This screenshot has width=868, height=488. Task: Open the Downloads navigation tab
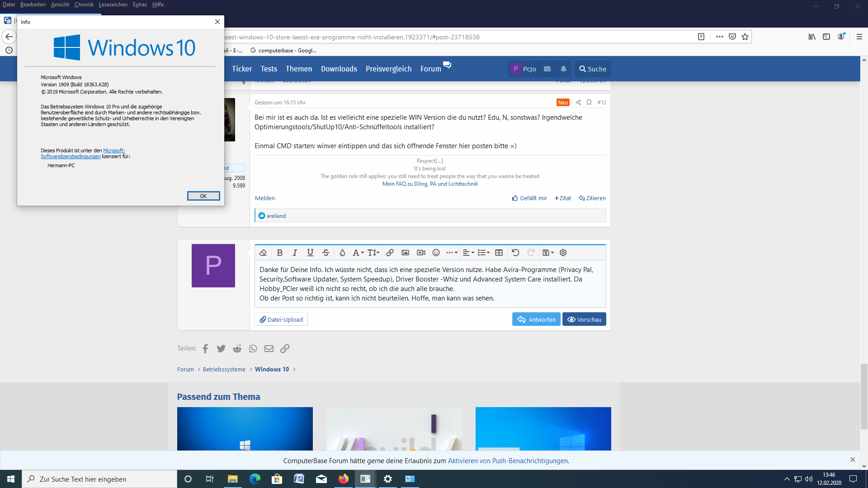click(339, 69)
